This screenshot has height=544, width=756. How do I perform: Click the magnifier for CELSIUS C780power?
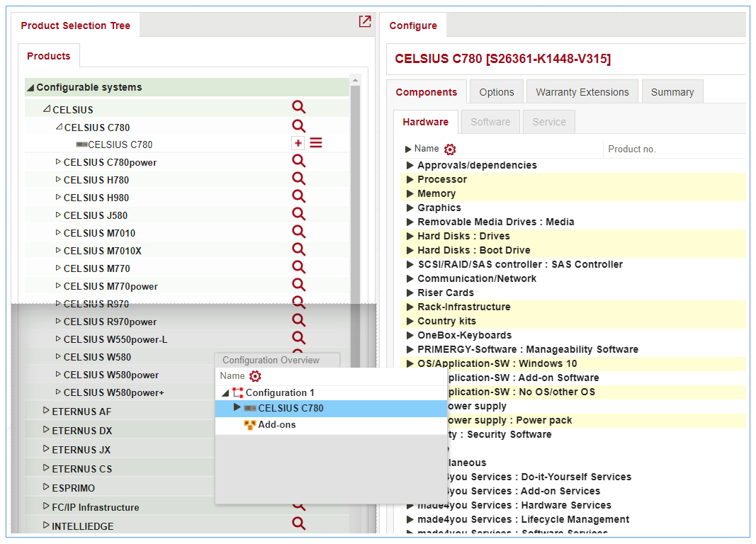coord(299,161)
